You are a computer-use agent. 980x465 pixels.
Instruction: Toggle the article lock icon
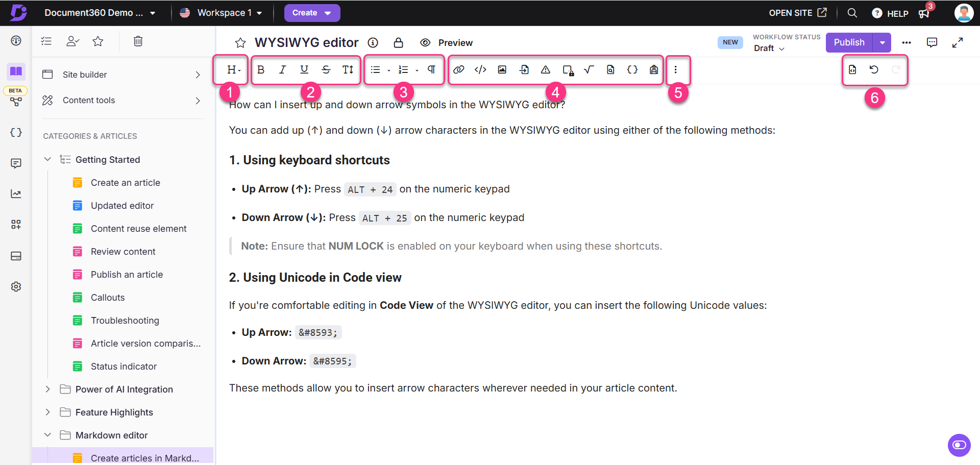point(399,43)
